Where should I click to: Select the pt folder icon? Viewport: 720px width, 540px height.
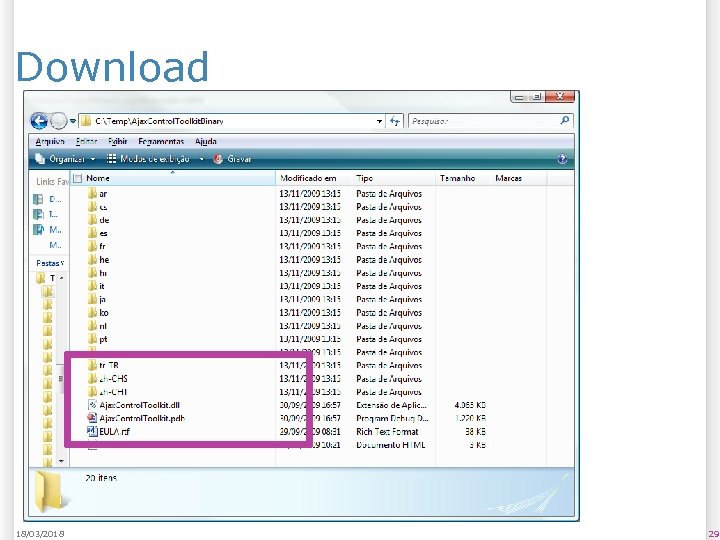[92, 339]
